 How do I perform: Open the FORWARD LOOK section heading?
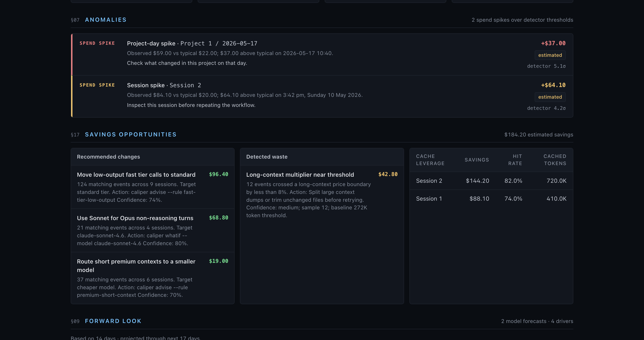(113, 321)
